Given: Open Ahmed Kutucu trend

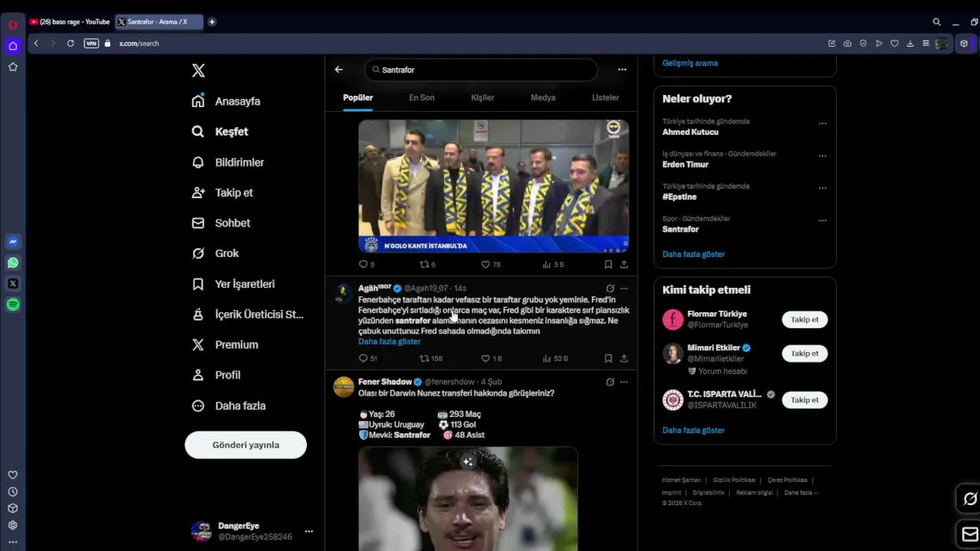Looking at the screenshot, I should pos(690,132).
